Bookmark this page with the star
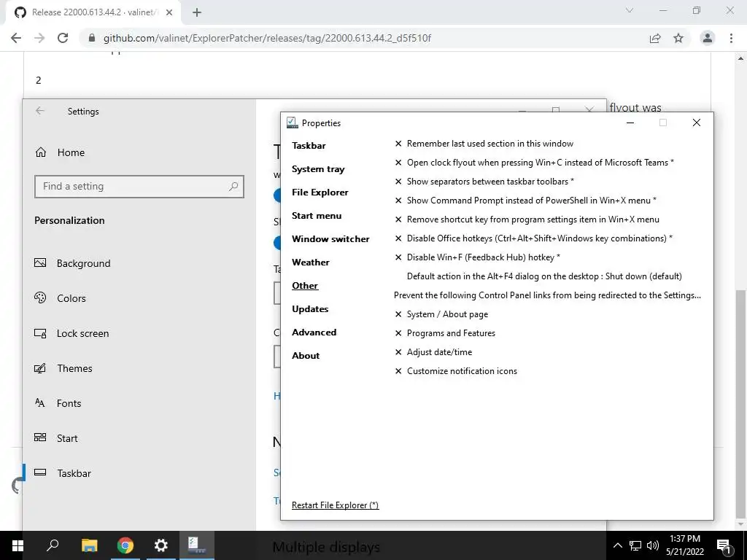 (678, 38)
